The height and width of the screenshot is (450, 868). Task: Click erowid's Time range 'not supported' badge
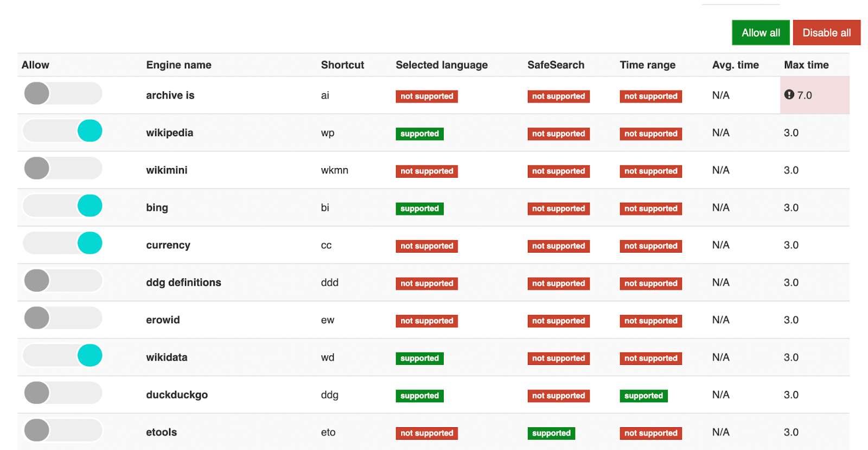[650, 320]
